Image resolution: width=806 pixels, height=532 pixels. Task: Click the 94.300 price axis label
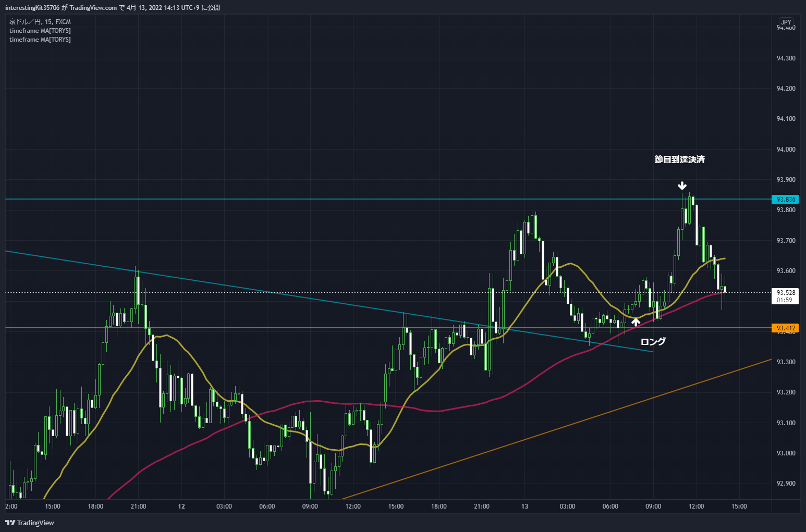[786, 58]
